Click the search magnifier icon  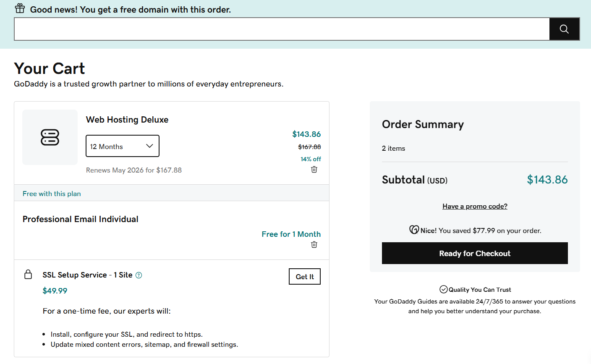click(564, 29)
